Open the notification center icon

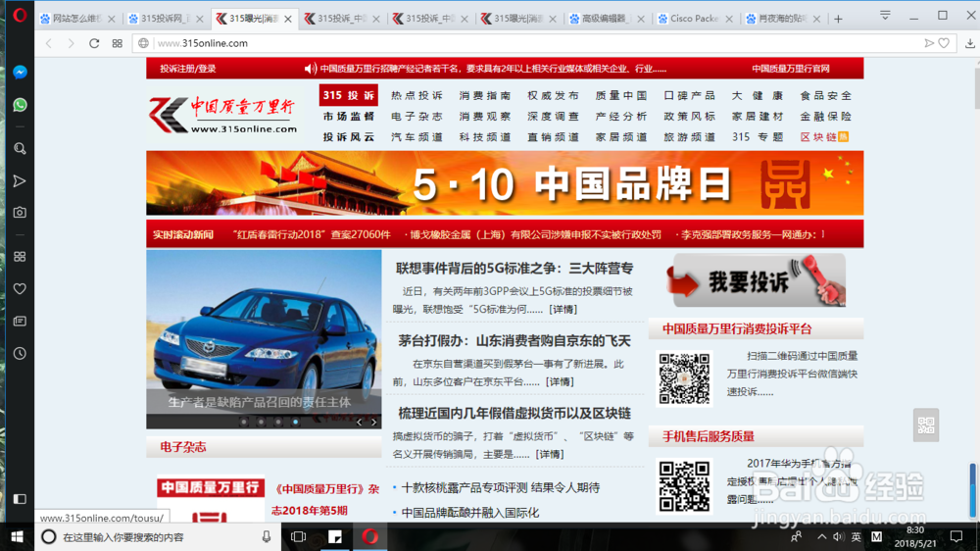pyautogui.click(x=956, y=536)
